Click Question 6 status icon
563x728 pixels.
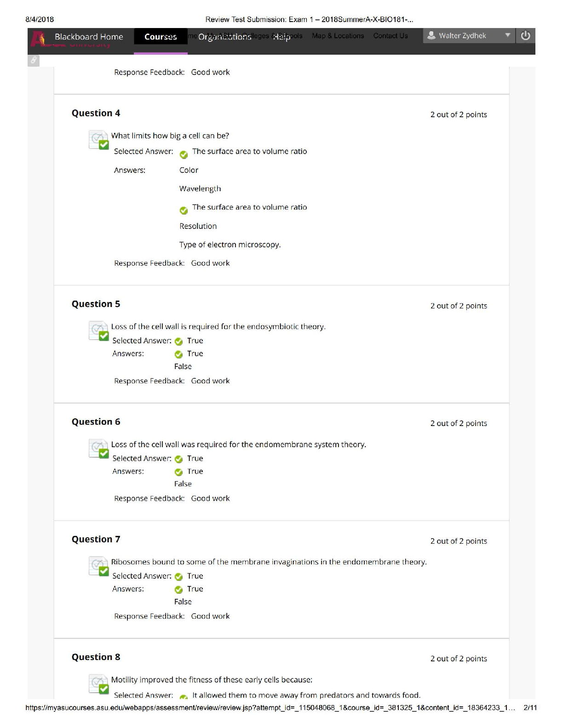click(98, 449)
